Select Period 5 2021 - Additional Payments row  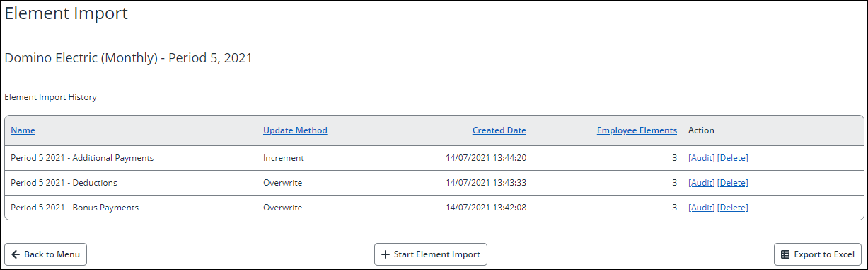point(434,158)
